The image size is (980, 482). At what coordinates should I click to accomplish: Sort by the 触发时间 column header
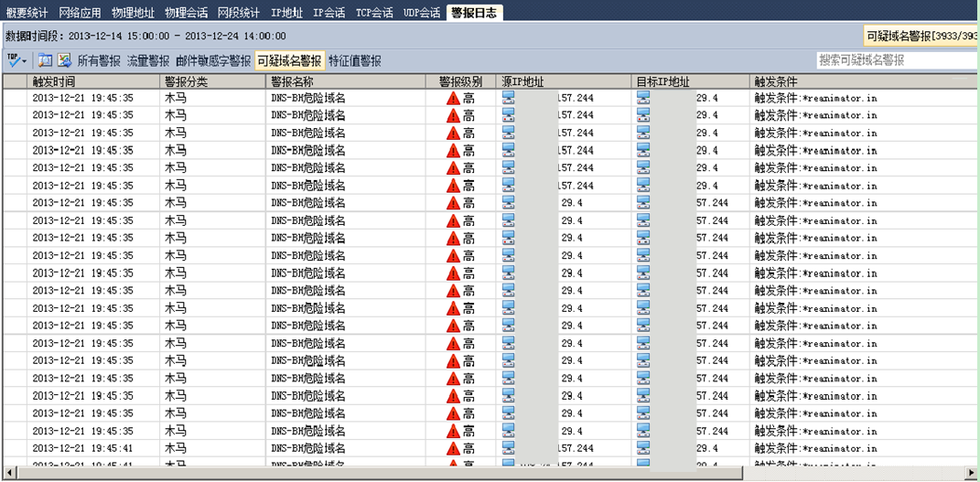click(95, 81)
